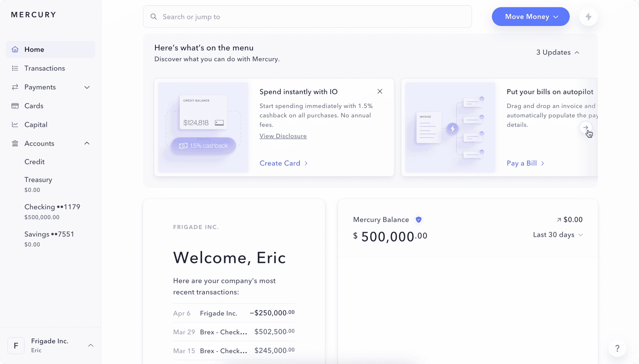Collapse the Accounts section chevron

[x=87, y=143]
